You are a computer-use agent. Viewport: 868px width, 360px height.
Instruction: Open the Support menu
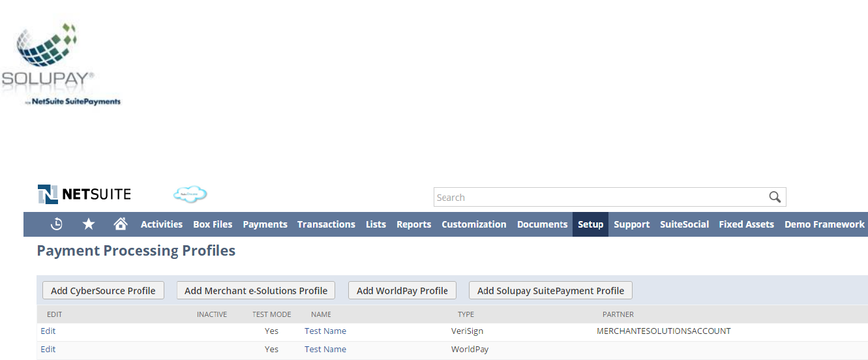tap(631, 224)
